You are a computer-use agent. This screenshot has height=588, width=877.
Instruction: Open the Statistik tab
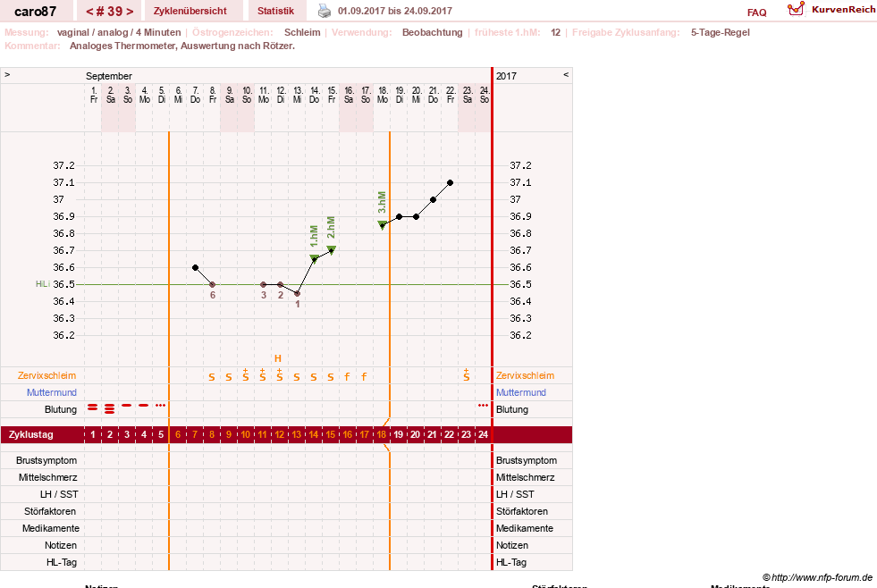point(275,12)
